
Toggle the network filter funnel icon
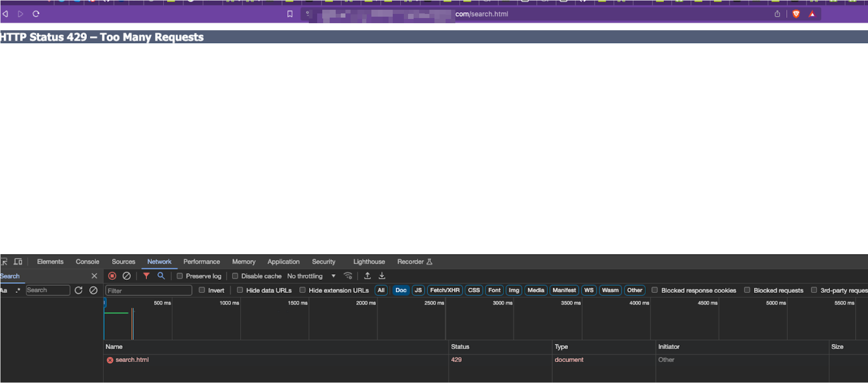147,276
